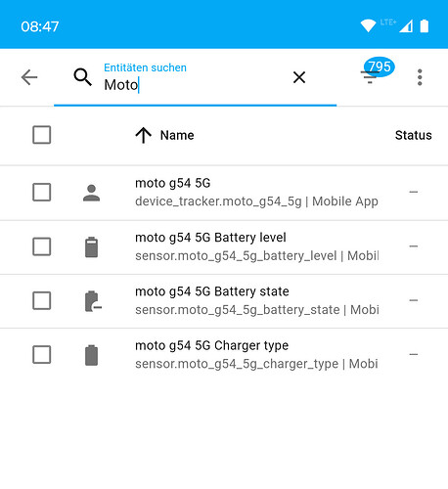Click status dash of Charger type row
Viewport: 448px width, 489px height.
click(x=414, y=354)
